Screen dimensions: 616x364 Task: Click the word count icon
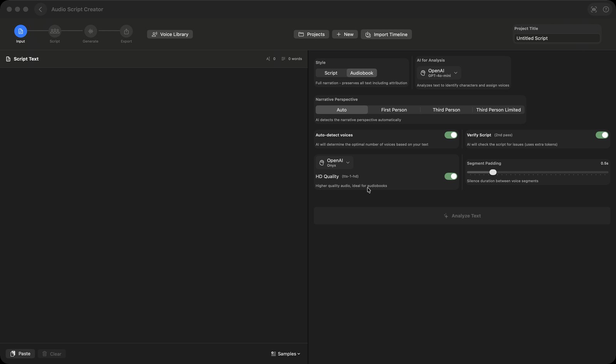point(283,59)
